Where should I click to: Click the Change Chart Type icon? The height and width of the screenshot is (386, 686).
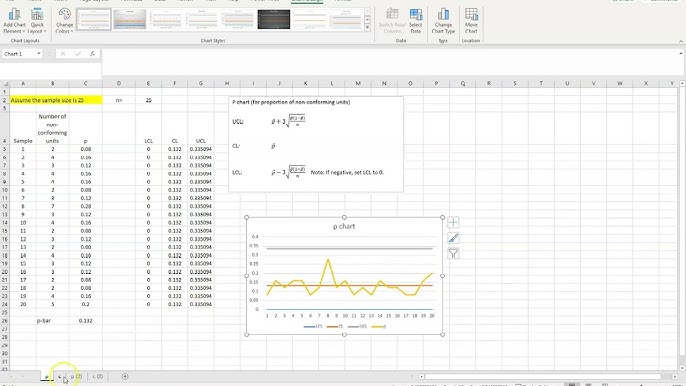443,21
